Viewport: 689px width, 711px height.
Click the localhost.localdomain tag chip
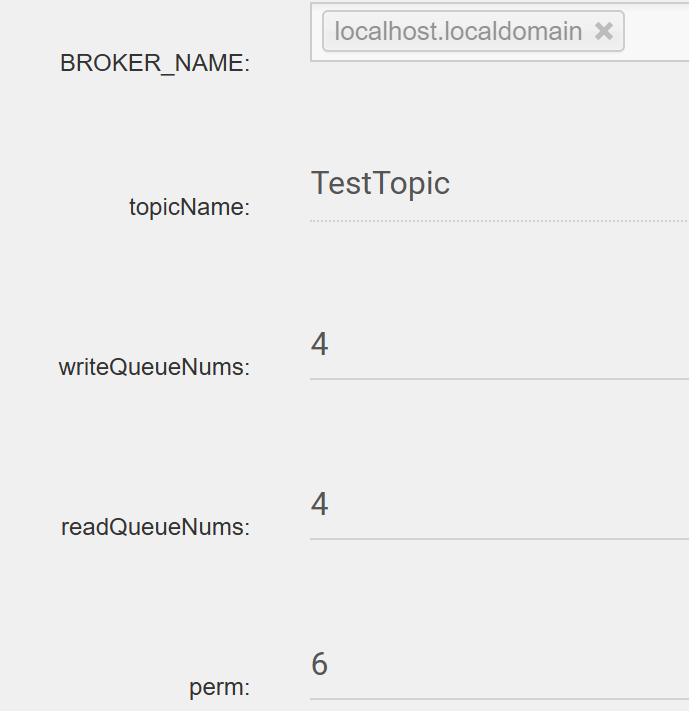tap(458, 32)
